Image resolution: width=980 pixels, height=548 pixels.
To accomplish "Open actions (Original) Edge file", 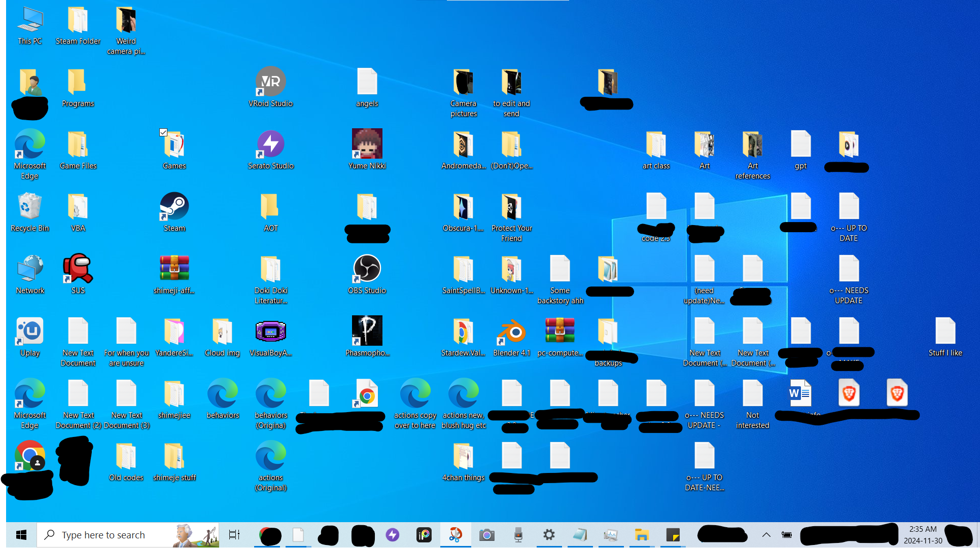I will [270, 466].
